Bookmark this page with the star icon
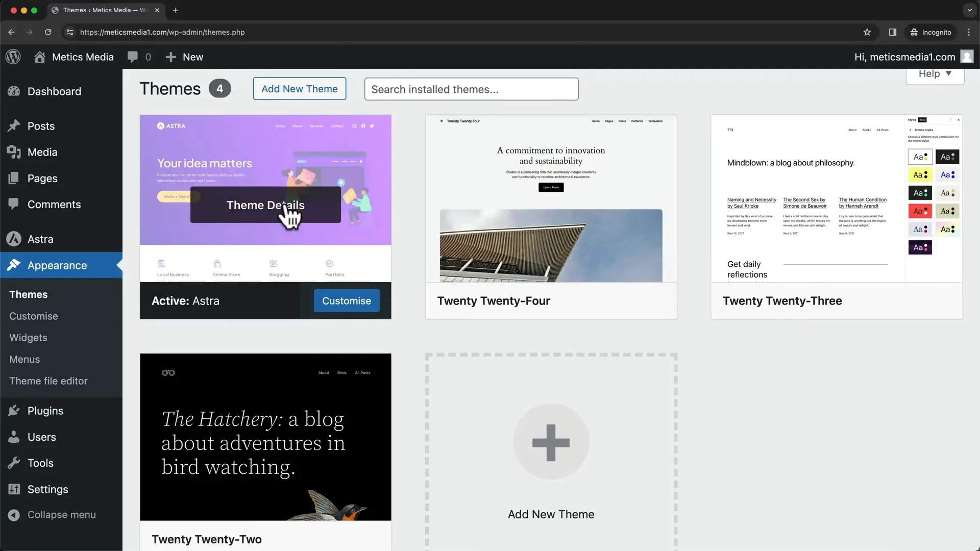Image resolution: width=980 pixels, height=551 pixels. [867, 32]
